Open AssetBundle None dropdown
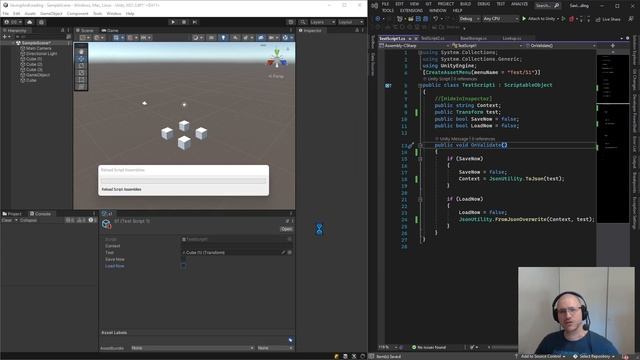The image size is (640, 360). [192, 348]
